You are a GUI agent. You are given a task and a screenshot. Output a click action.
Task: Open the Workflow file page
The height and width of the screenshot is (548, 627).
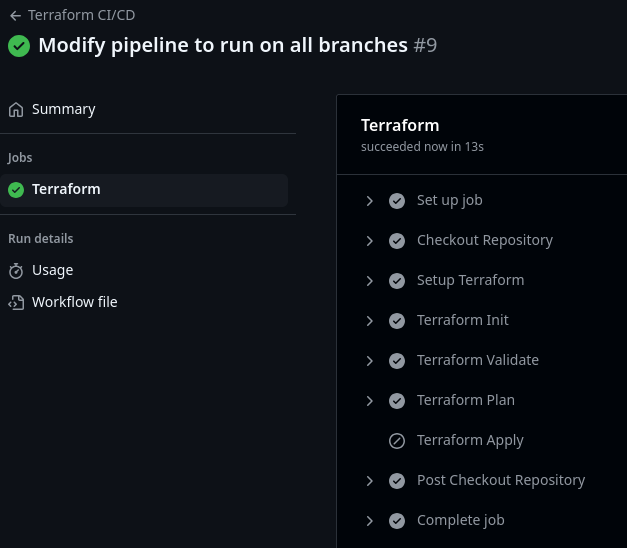click(x=75, y=302)
